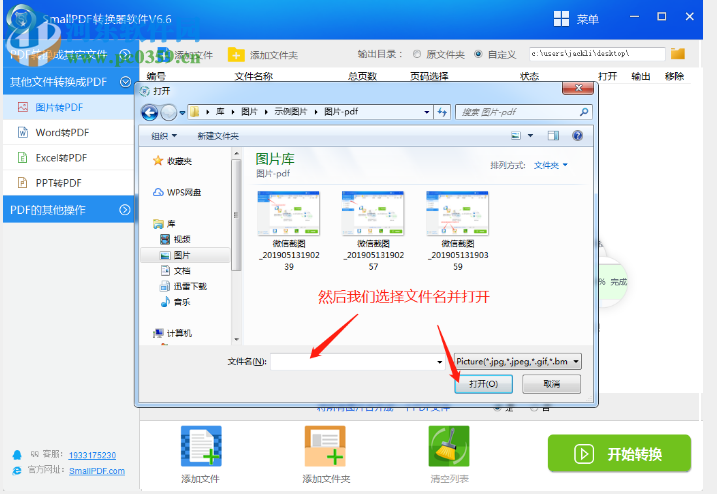The width and height of the screenshot is (717, 494).
Task: Click the back navigation arrow in dialog
Action: (x=150, y=112)
